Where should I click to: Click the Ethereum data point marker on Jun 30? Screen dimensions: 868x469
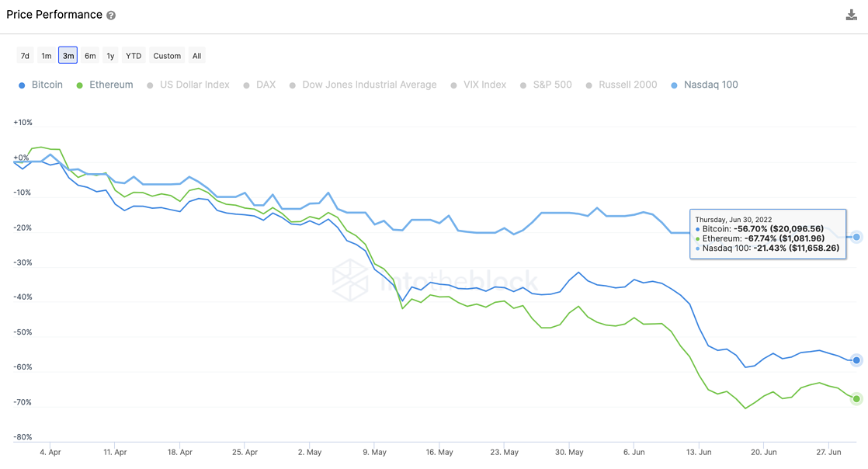coord(856,398)
